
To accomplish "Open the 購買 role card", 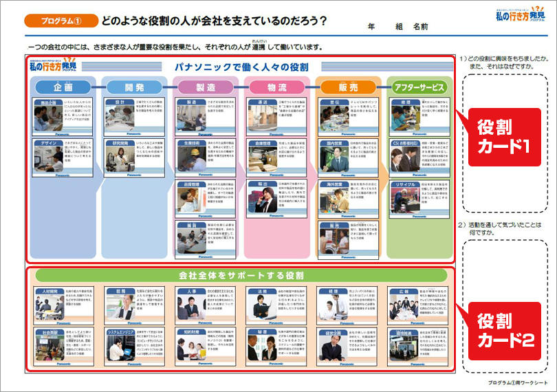I will coord(206,239).
